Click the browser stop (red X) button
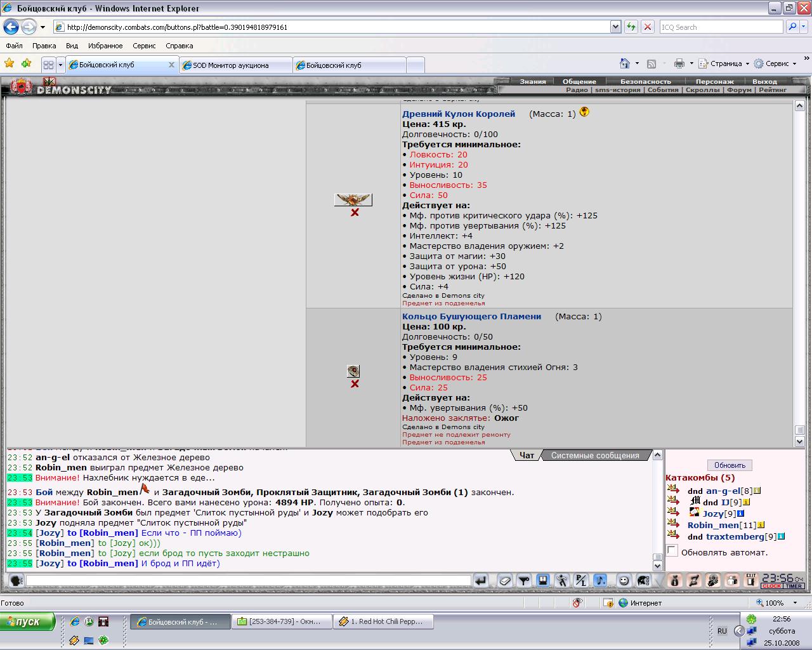 [x=647, y=27]
